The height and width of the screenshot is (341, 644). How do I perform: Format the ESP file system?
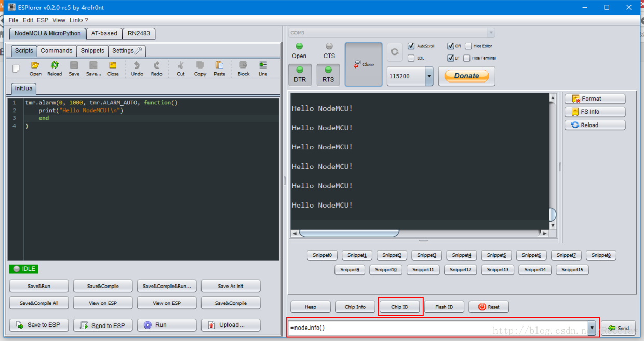tap(595, 99)
